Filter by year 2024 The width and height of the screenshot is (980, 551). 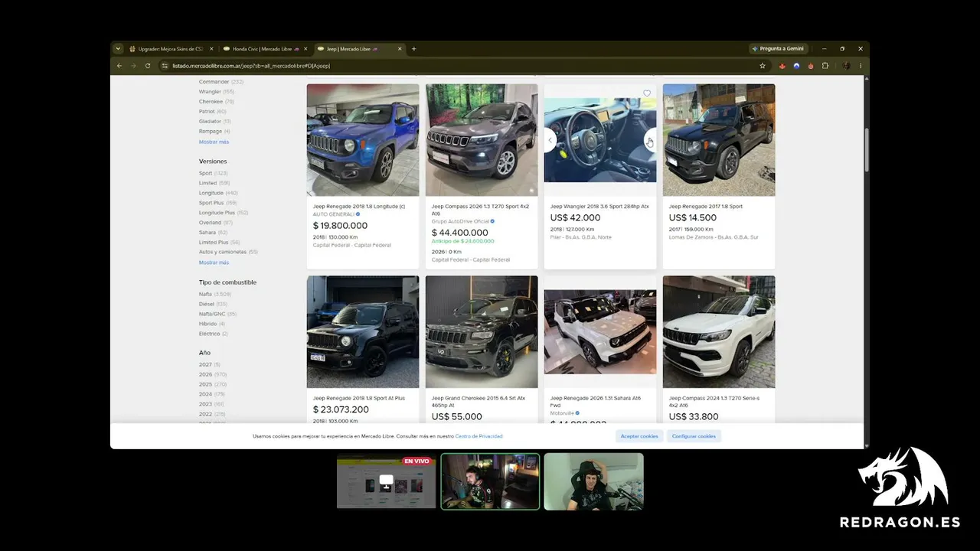pos(212,394)
